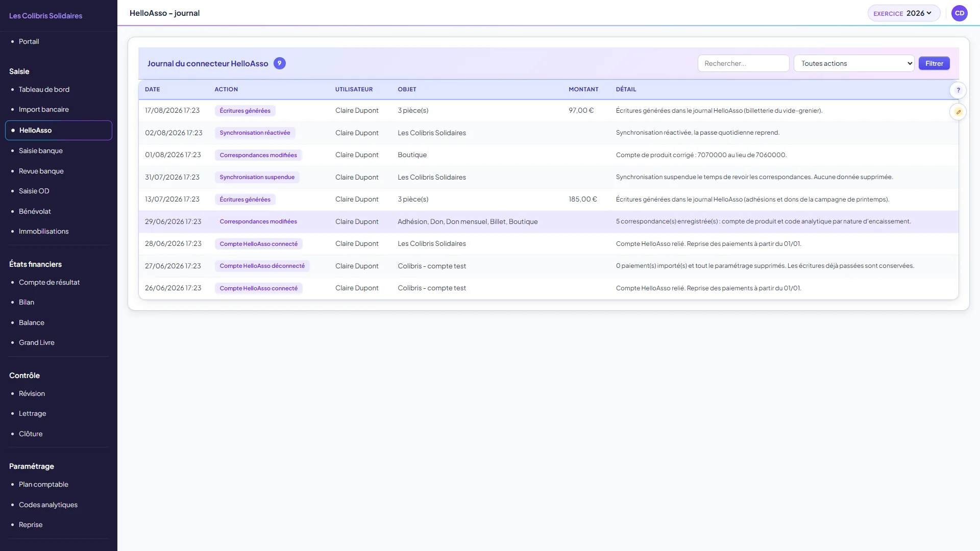Screen dimensions: 980x551
Task: Open Bénévolat section
Action: [x=35, y=211]
